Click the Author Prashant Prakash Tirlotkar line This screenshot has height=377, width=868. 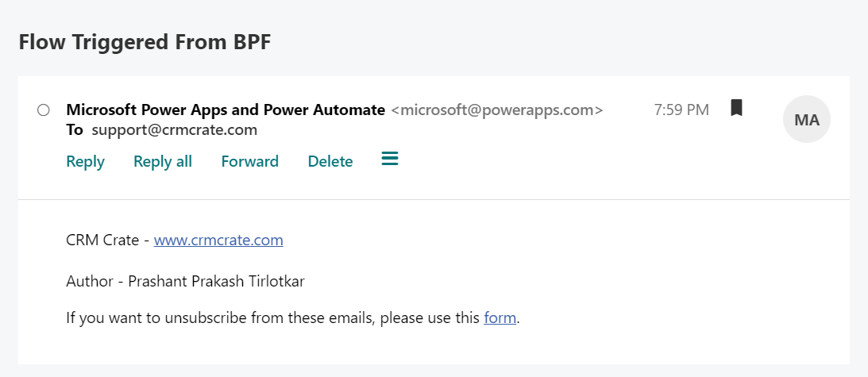(x=187, y=280)
